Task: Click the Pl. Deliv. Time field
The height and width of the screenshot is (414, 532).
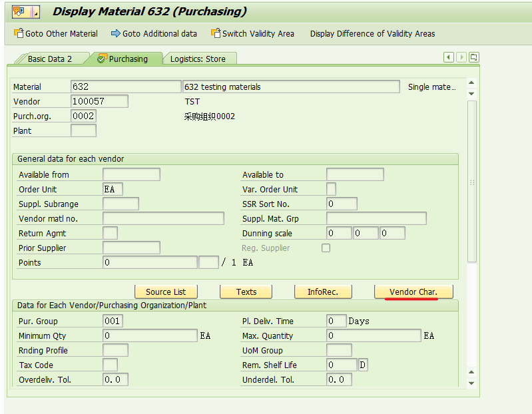Action: (x=336, y=321)
